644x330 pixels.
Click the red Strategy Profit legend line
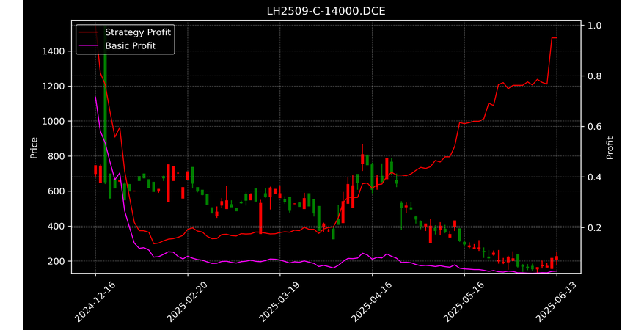(89, 32)
